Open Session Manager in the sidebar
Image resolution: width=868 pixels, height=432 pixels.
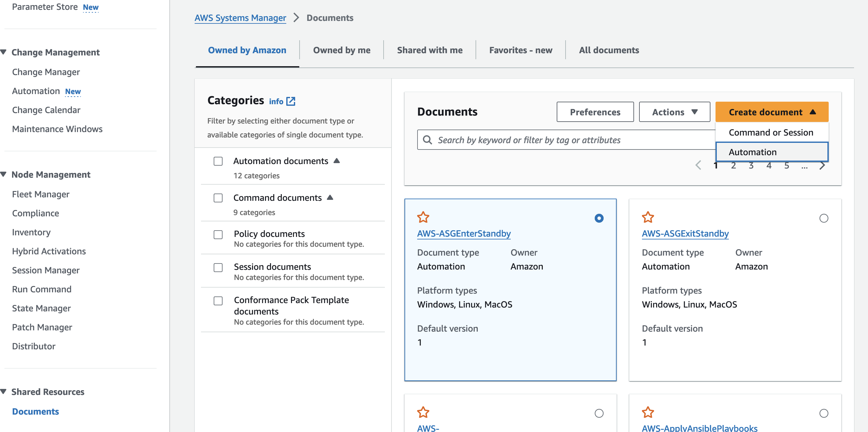point(46,270)
